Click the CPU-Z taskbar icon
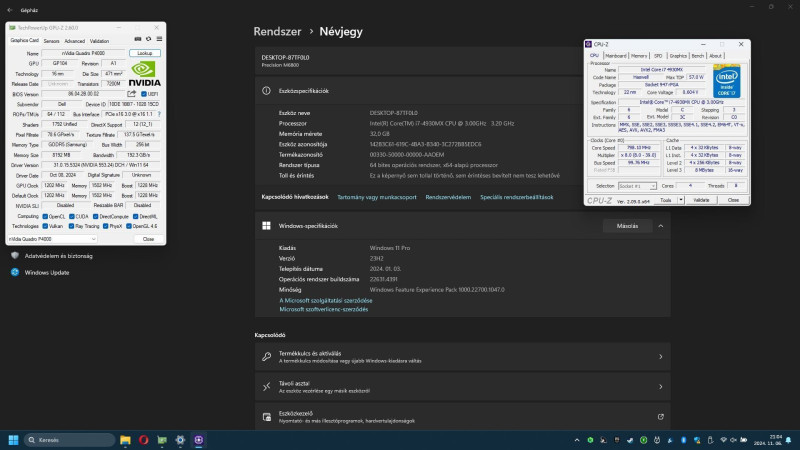 pyautogui.click(x=198, y=440)
